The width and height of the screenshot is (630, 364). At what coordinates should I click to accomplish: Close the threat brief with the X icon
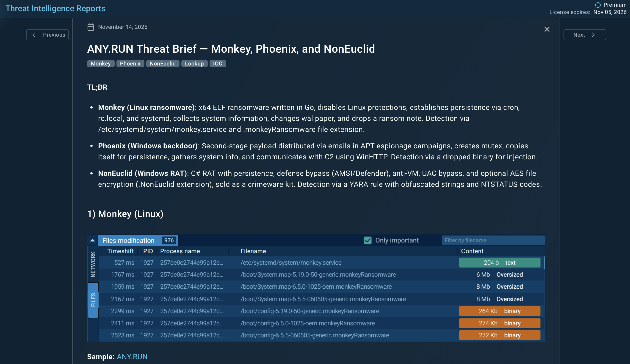pyautogui.click(x=547, y=30)
